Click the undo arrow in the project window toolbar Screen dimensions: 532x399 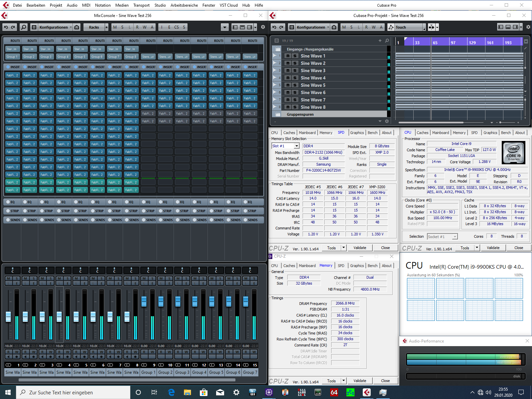point(274,27)
